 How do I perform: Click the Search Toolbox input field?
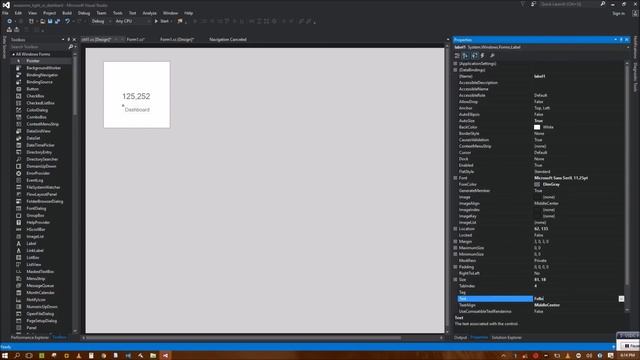tap(39, 47)
